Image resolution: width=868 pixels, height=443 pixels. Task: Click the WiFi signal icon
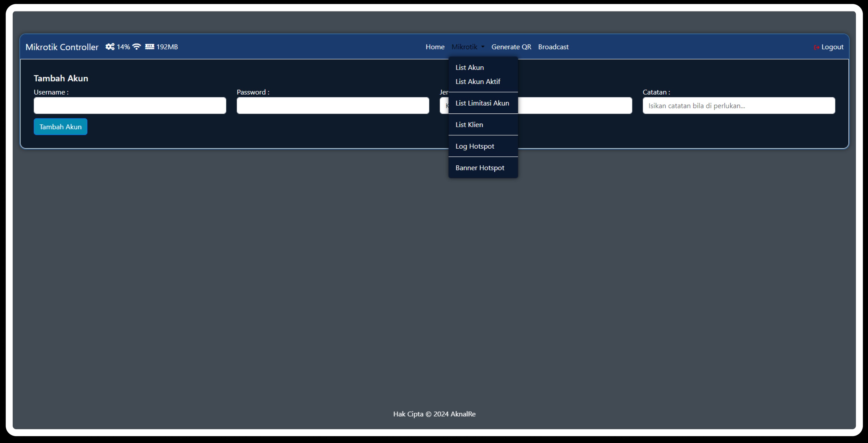pos(136,46)
